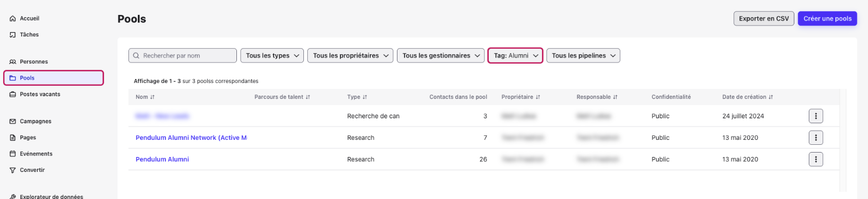
Task: Open Evénements section
Action: pyautogui.click(x=36, y=154)
